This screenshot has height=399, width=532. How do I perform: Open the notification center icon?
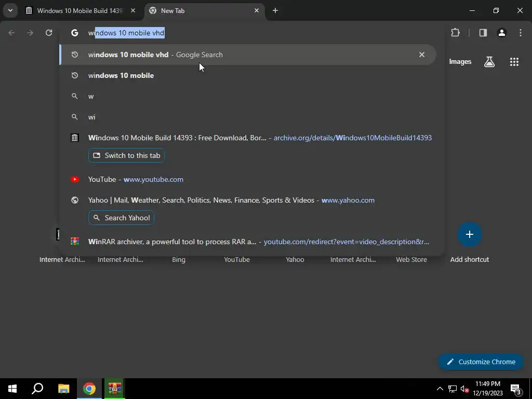(x=515, y=389)
